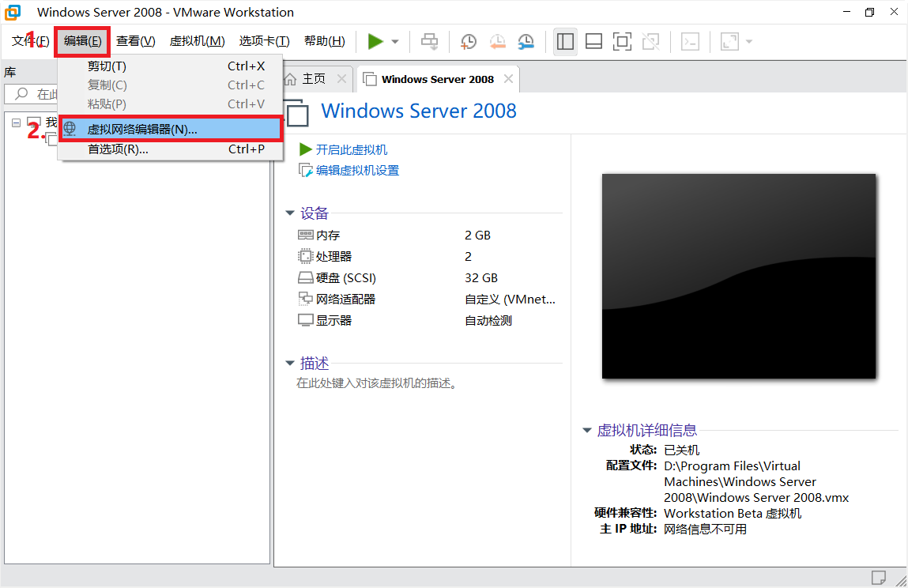
Task: Click the Manage Snapshots wrench icon
Action: (526, 41)
